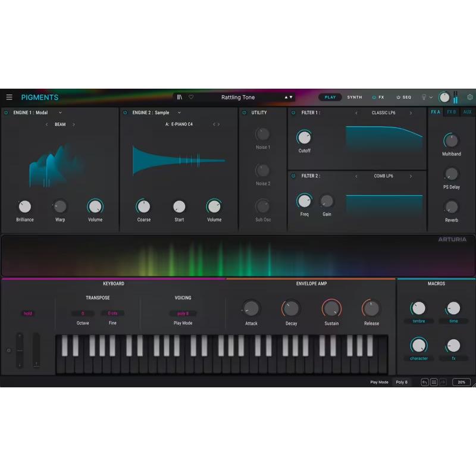This screenshot has width=476, height=476.
Task: Click the Filter 1 Cutoff knob
Action: pos(304,137)
